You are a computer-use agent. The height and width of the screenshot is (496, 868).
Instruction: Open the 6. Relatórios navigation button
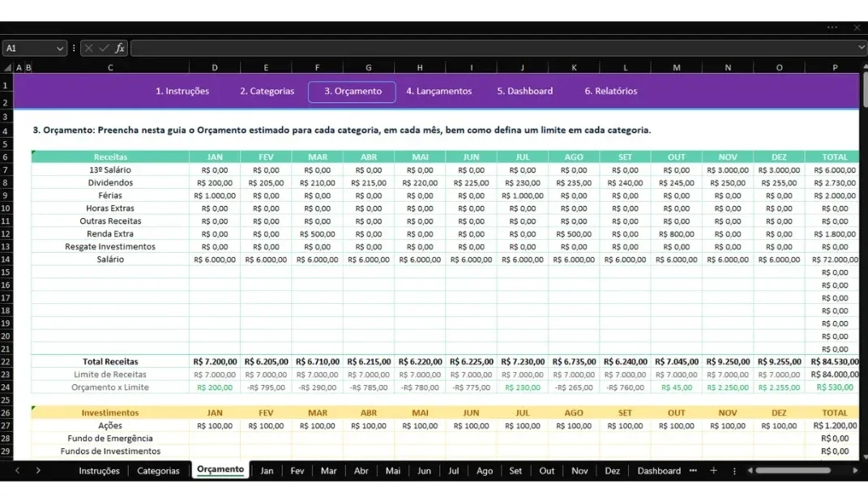pos(611,92)
